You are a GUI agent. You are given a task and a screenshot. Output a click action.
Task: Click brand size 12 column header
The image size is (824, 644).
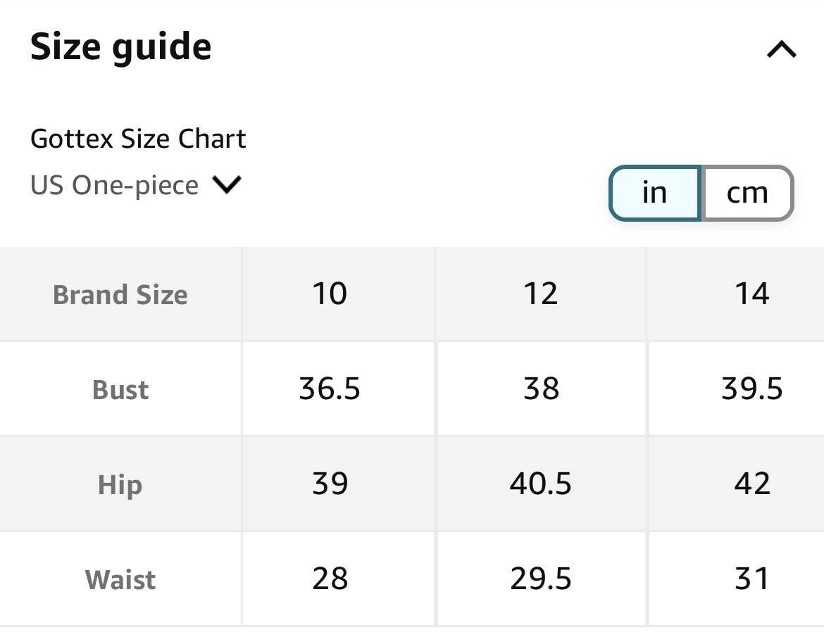click(540, 293)
